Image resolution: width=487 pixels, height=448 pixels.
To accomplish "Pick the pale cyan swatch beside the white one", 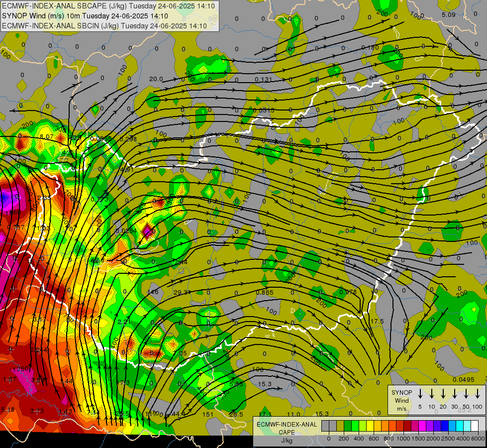I will pyautogui.click(x=467, y=426).
